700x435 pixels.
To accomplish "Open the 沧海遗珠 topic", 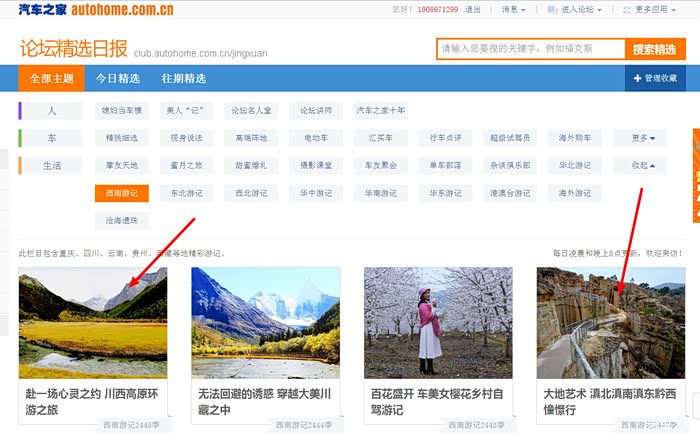I will pyautogui.click(x=121, y=221).
